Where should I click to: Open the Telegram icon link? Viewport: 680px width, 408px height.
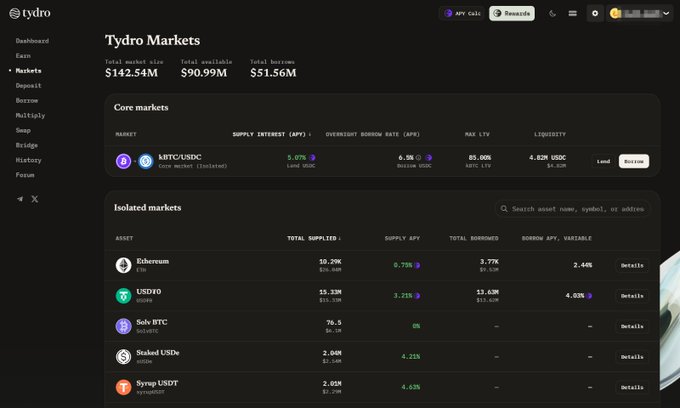20,199
